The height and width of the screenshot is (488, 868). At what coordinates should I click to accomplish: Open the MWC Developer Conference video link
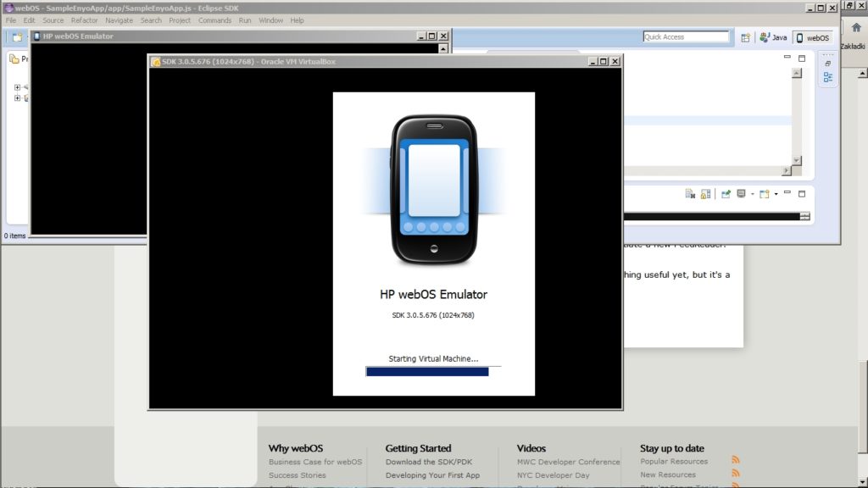(x=569, y=462)
